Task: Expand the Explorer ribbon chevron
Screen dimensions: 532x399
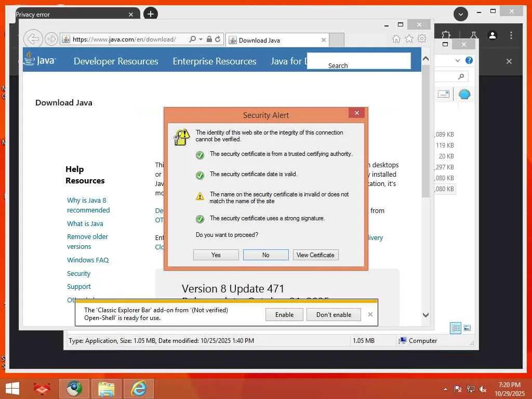Action: [x=458, y=61]
